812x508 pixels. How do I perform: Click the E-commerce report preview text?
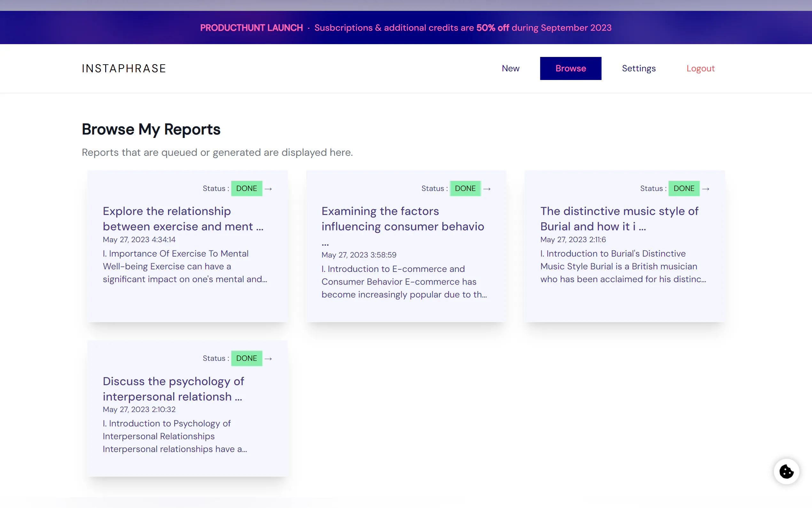coord(404,282)
